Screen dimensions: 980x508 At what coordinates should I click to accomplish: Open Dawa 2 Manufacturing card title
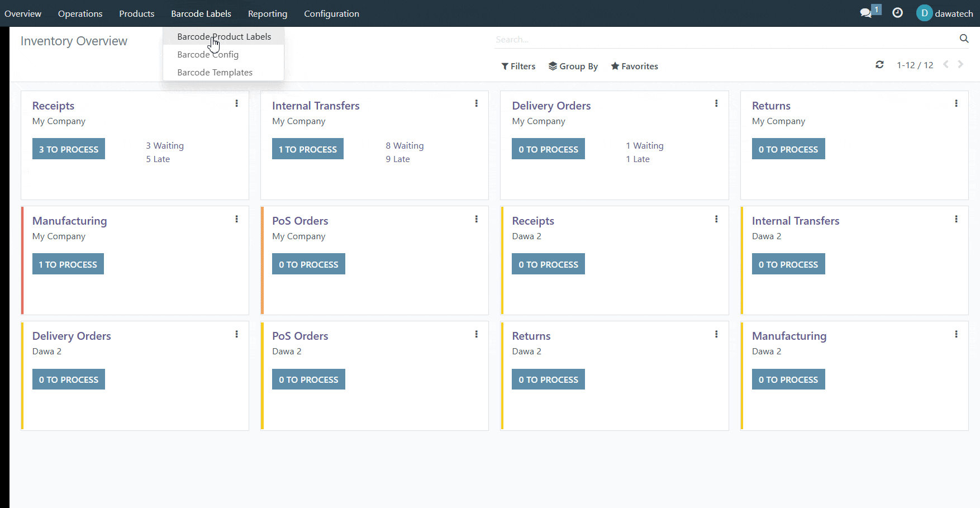[x=789, y=336]
